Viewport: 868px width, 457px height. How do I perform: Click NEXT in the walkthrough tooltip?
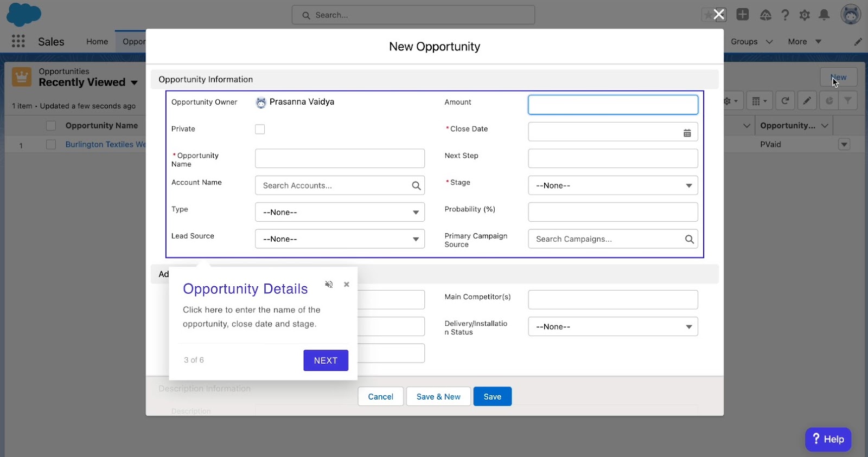325,361
